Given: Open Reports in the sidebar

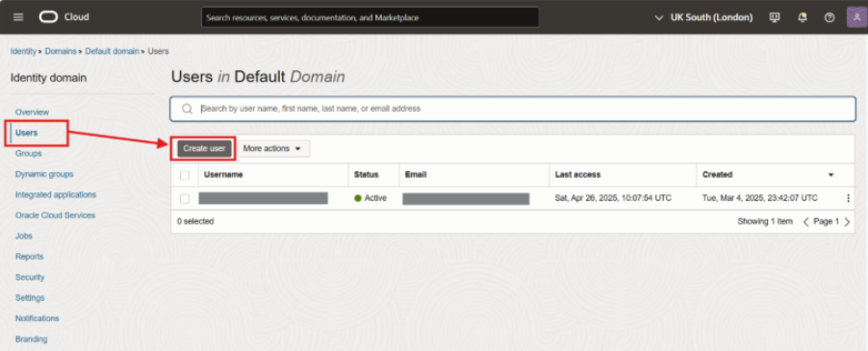Looking at the screenshot, I should click(x=29, y=257).
